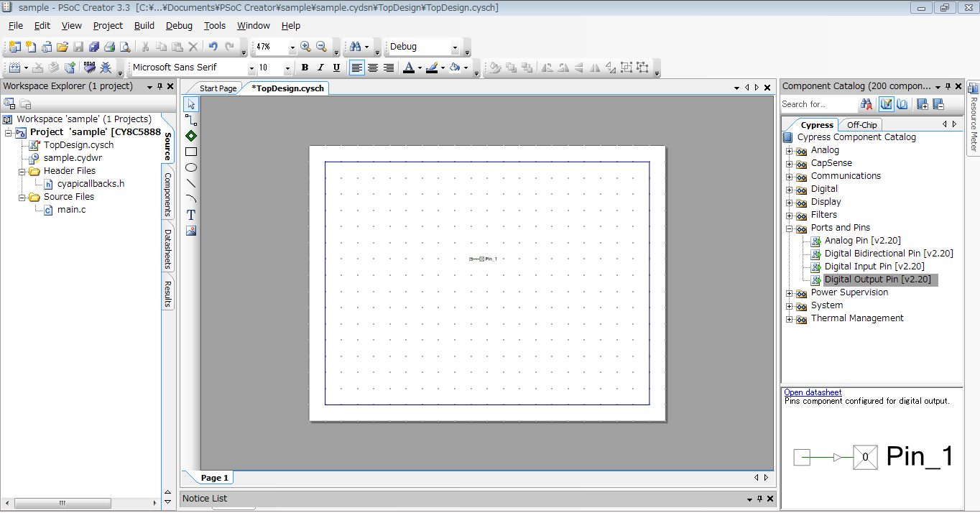Toggle Bold text formatting
This screenshot has width=980, height=513.
pyautogui.click(x=305, y=68)
